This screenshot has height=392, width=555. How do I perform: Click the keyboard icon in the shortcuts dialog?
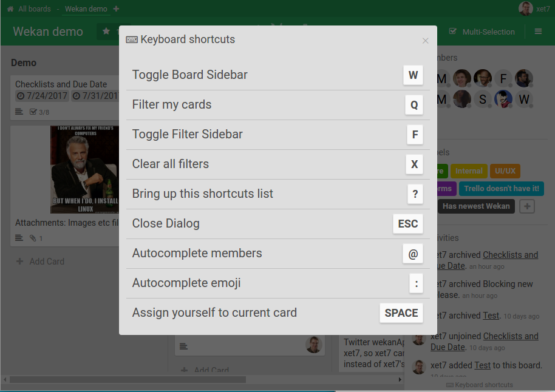click(131, 39)
